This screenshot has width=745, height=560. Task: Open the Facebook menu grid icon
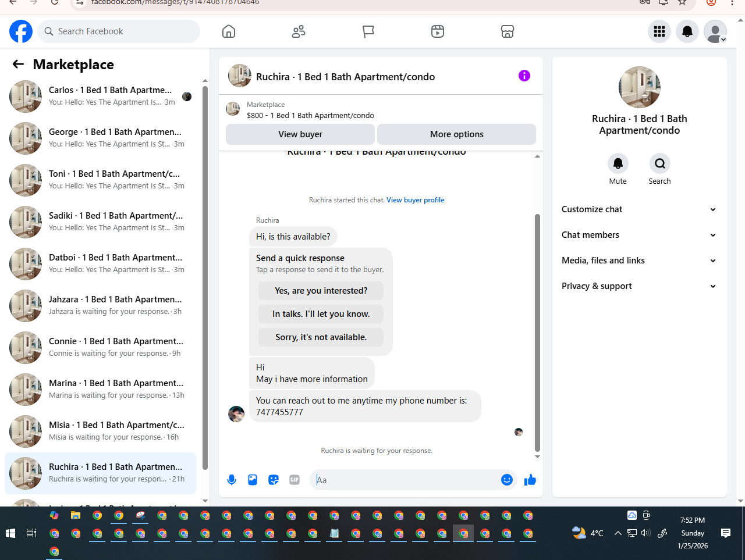tap(659, 31)
